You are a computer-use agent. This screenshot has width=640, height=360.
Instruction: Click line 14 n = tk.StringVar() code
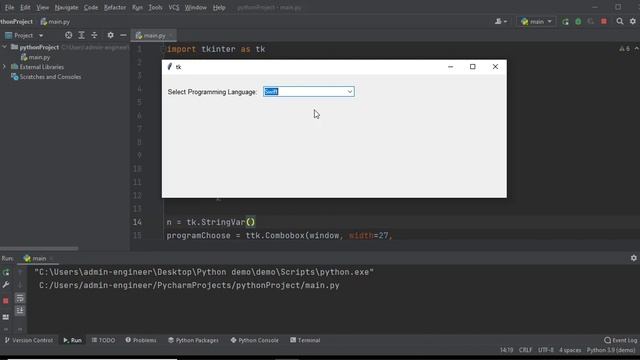tap(211, 222)
